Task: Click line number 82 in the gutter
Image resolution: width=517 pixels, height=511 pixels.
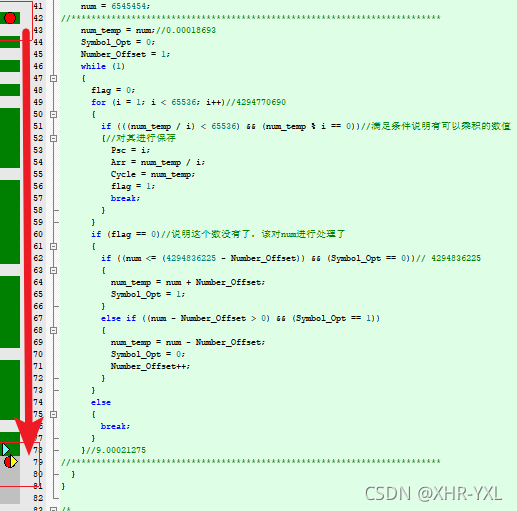Action: click(38, 498)
